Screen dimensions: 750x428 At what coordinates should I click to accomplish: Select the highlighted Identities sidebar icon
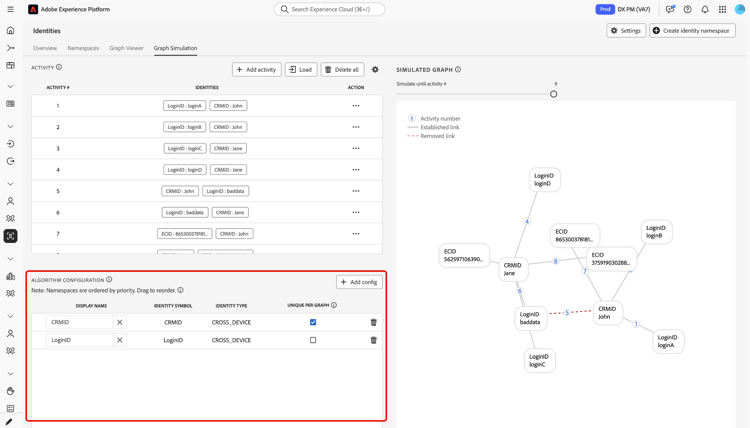point(11,236)
